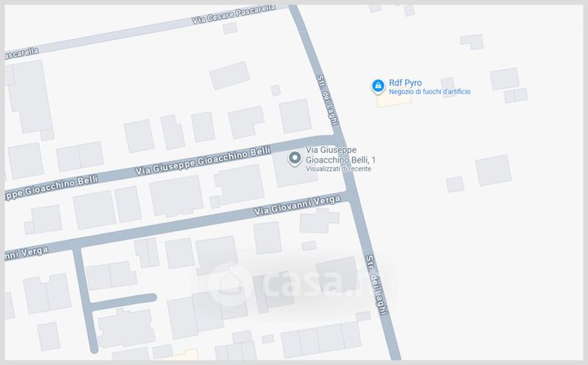Click the partial Pascarella label at left edge
The image size is (588, 365).
click(x=21, y=53)
